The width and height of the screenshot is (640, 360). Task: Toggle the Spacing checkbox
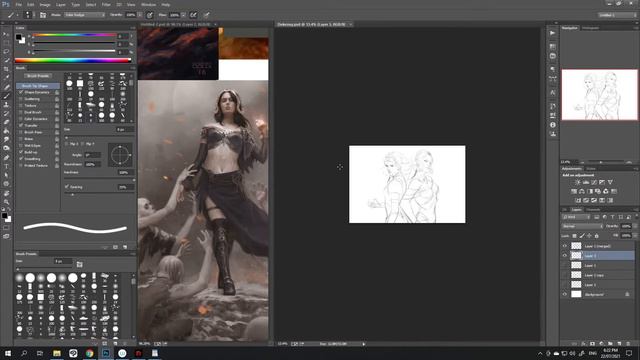[x=67, y=187]
